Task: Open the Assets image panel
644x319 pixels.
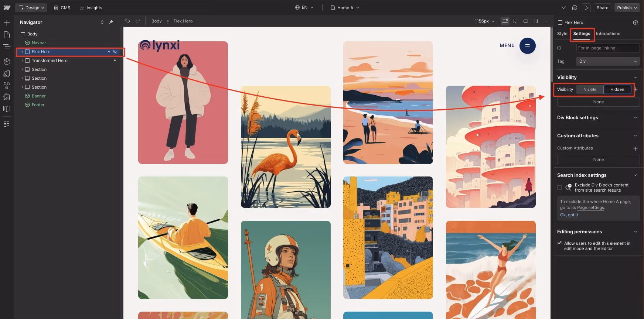Action: click(7, 97)
